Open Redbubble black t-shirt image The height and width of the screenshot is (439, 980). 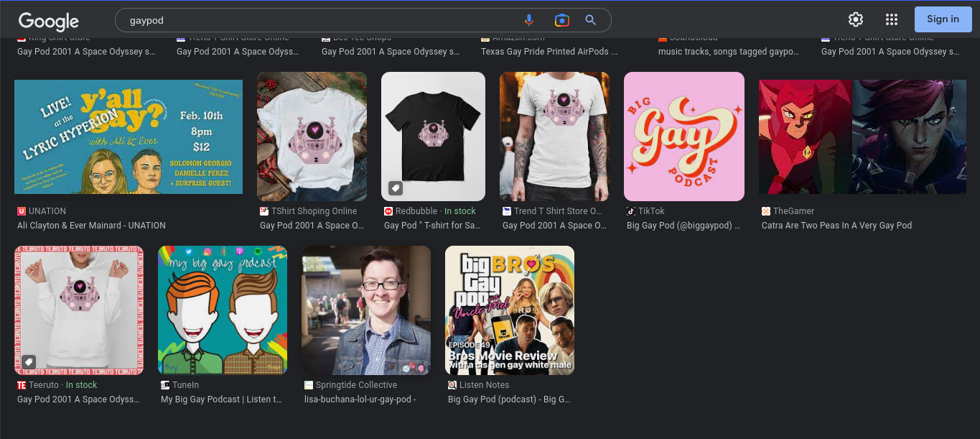433,137
